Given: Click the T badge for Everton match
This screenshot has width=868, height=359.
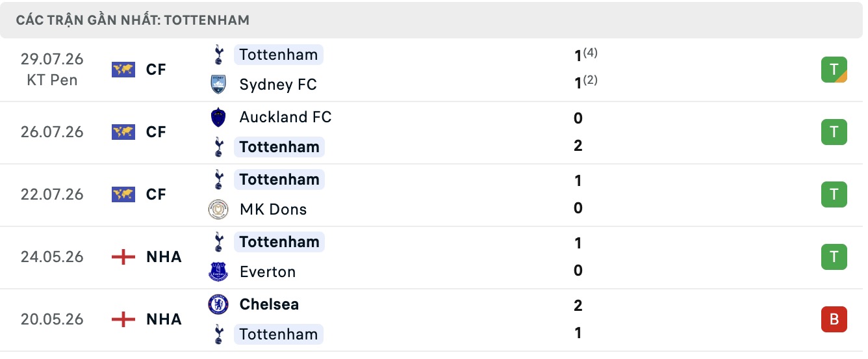Looking at the screenshot, I should [x=834, y=257].
